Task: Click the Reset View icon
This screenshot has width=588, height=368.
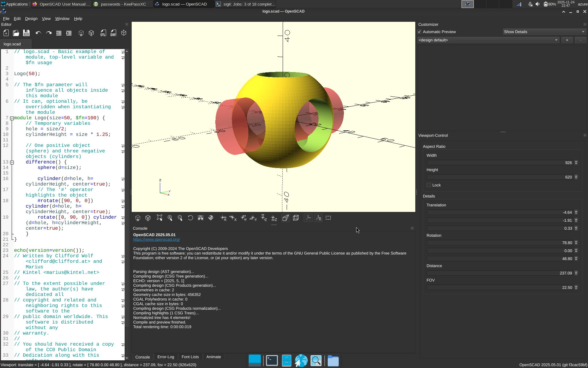Action: coord(190,218)
